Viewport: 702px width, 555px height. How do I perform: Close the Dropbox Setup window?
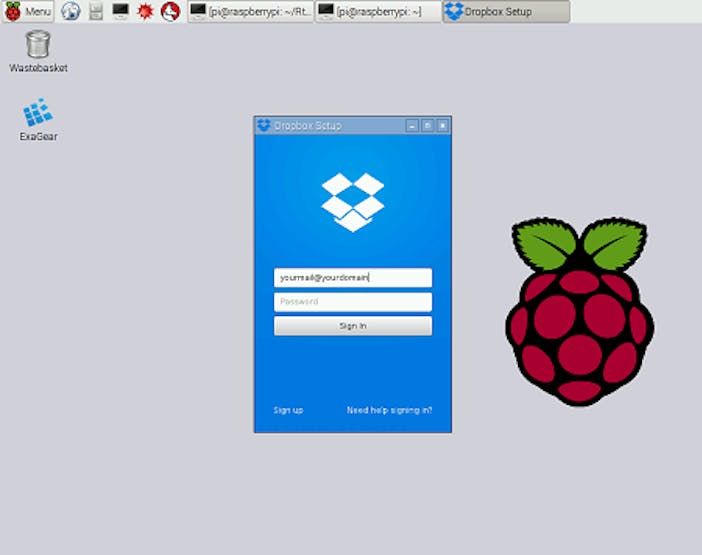[x=442, y=126]
